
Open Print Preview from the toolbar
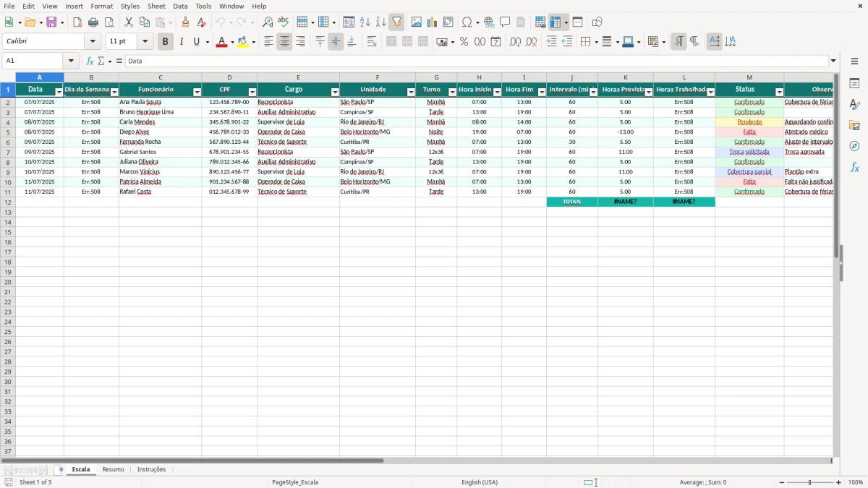(109, 22)
